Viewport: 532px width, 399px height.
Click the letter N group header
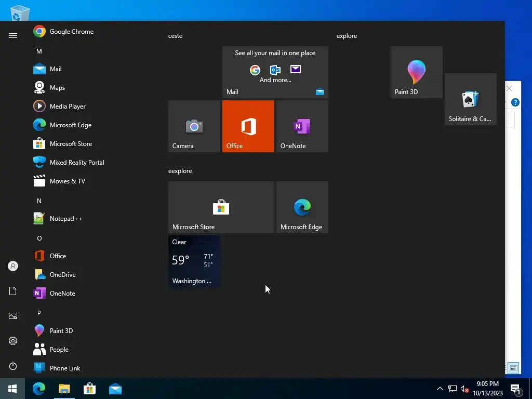point(39,201)
